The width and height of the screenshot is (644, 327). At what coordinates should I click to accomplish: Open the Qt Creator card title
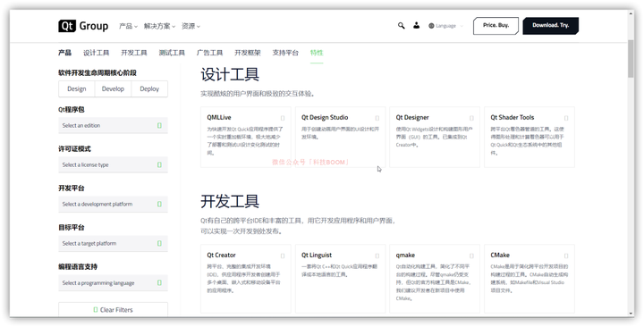tap(222, 256)
